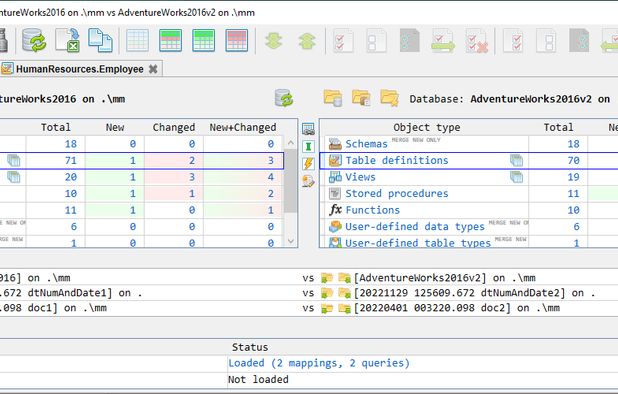Click the first folder icon before [AdventureWorks2016v2]
618x394 pixels.
click(327, 278)
